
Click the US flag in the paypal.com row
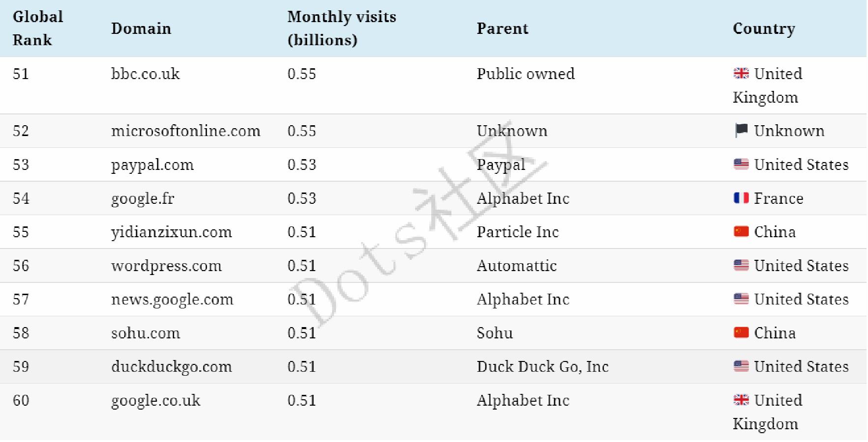click(x=741, y=165)
